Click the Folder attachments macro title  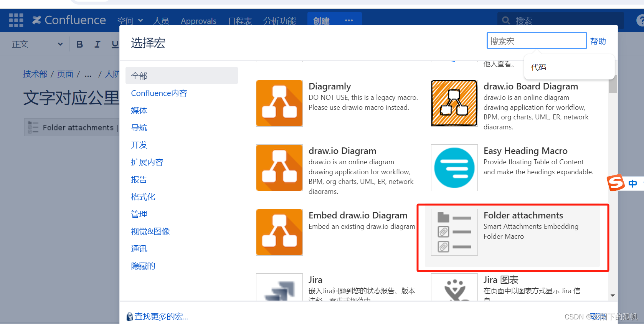pyautogui.click(x=523, y=215)
